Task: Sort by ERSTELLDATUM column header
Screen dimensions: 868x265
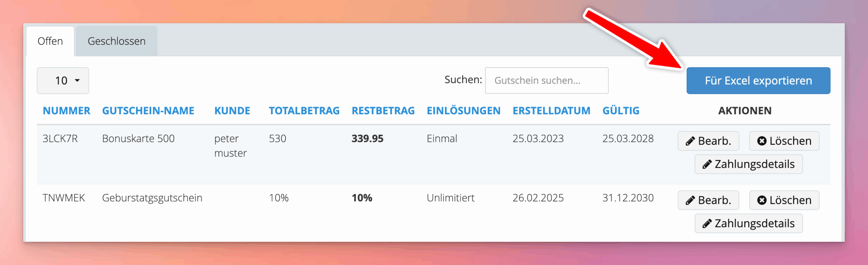Action: (x=551, y=111)
